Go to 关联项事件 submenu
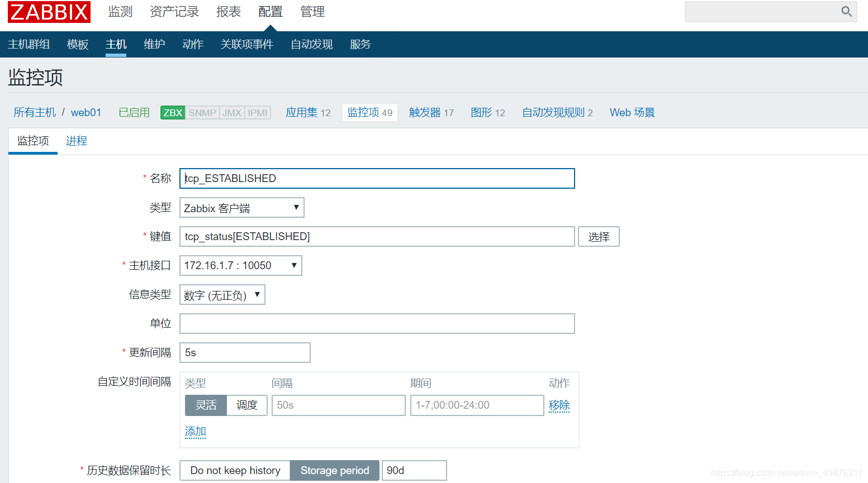The height and width of the screenshot is (483, 868). click(247, 44)
